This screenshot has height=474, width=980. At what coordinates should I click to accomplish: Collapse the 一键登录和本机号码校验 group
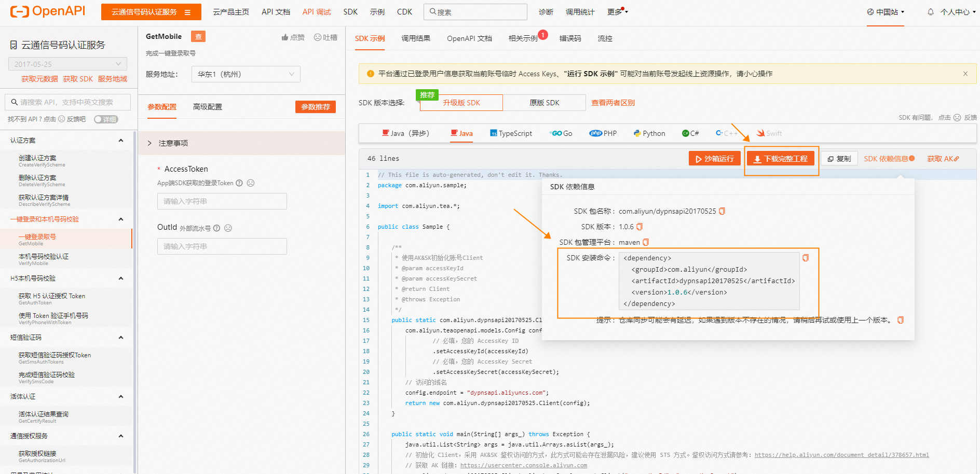coord(121,219)
